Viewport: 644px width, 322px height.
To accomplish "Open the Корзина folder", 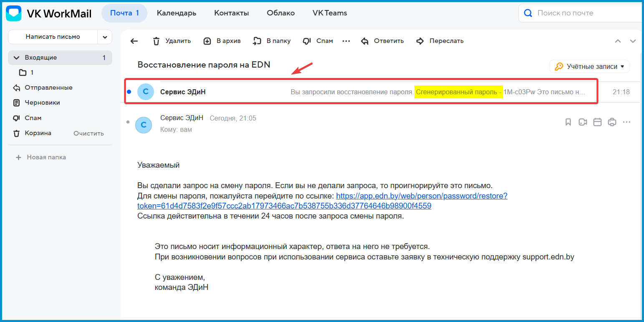I will tap(38, 133).
